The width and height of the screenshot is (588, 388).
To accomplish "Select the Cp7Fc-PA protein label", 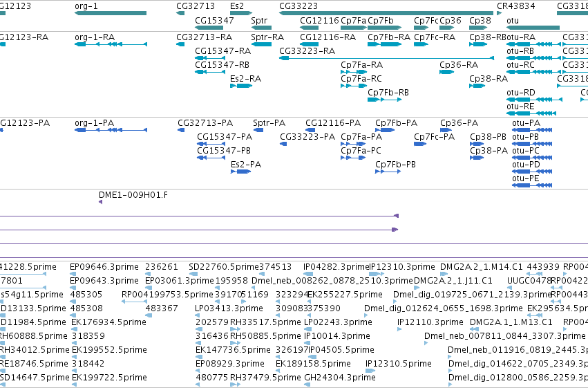I will tap(434, 137).
